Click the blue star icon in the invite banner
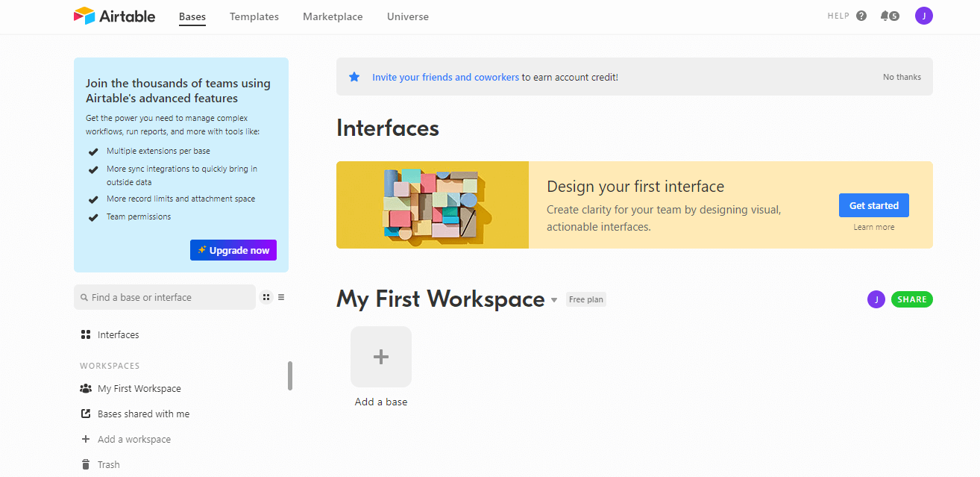This screenshot has width=980, height=477. pos(354,77)
